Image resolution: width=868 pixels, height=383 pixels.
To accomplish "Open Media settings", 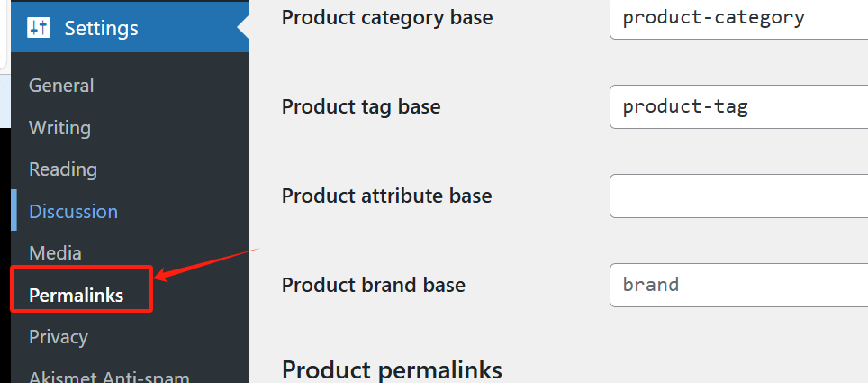I will (x=55, y=253).
